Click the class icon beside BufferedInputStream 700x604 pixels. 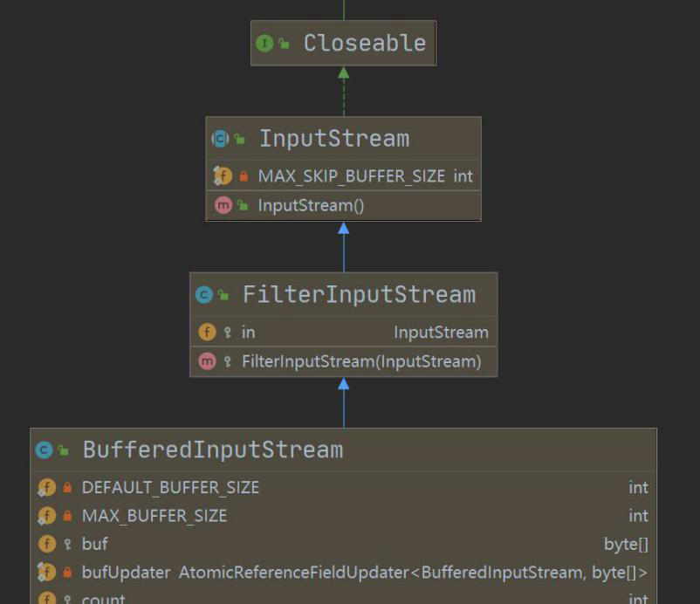pyautogui.click(x=44, y=450)
